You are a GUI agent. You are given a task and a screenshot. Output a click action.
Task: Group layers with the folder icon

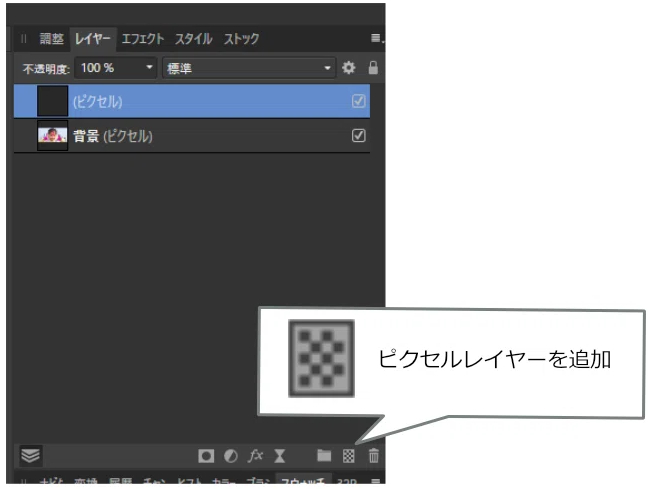(x=324, y=456)
